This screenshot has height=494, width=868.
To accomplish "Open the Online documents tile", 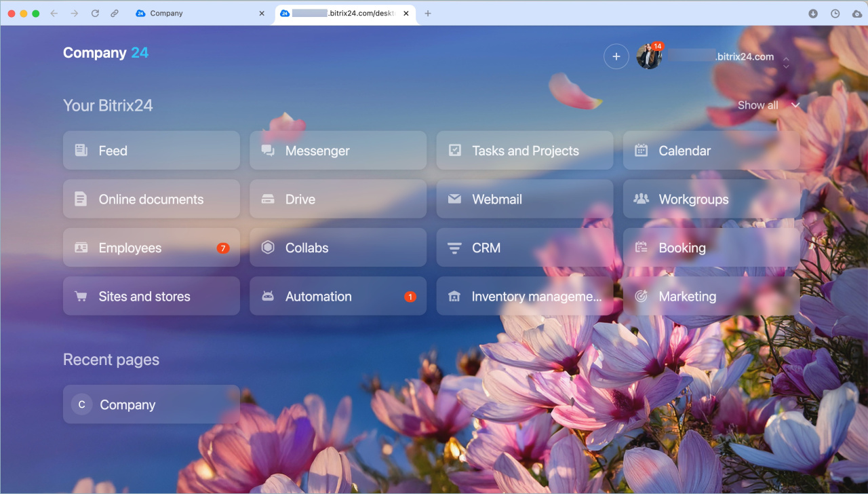I will 151,199.
